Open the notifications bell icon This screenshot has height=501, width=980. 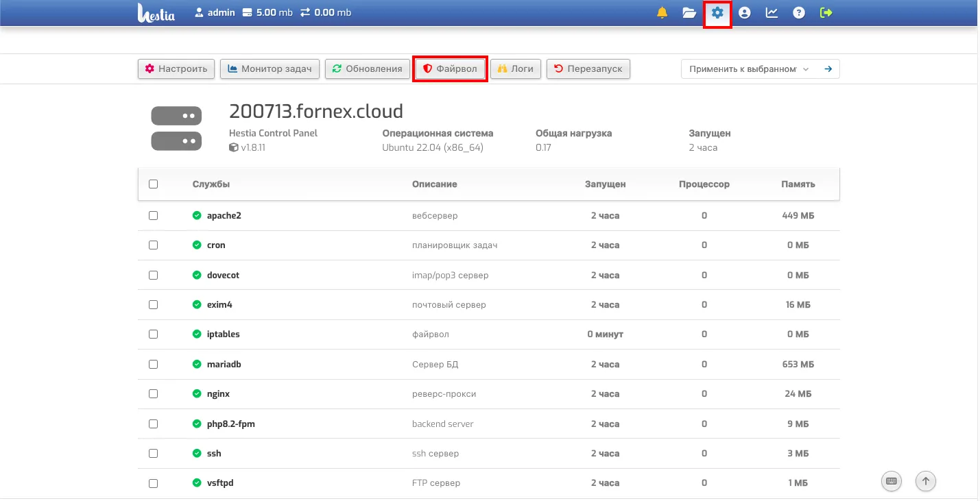click(x=662, y=13)
